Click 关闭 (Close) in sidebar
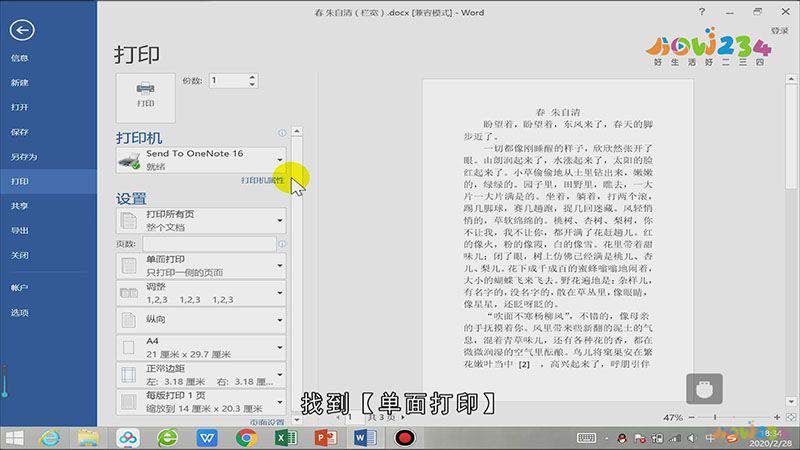The image size is (800, 450). (x=19, y=255)
